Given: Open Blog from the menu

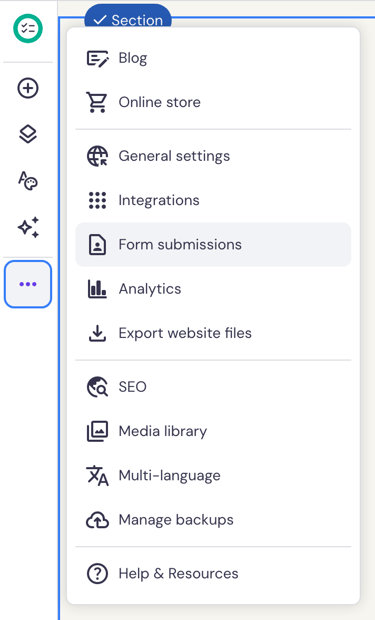Looking at the screenshot, I should coord(213,58).
